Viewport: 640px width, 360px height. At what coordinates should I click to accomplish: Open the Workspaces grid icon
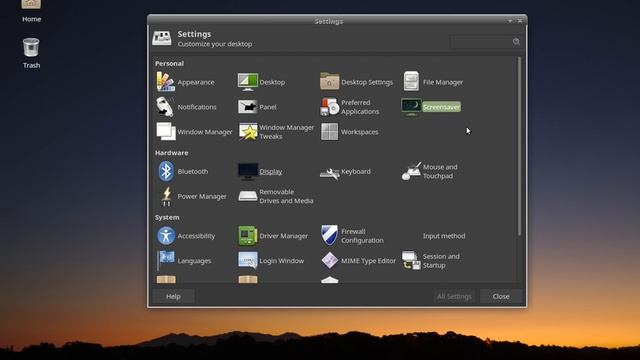click(x=329, y=131)
